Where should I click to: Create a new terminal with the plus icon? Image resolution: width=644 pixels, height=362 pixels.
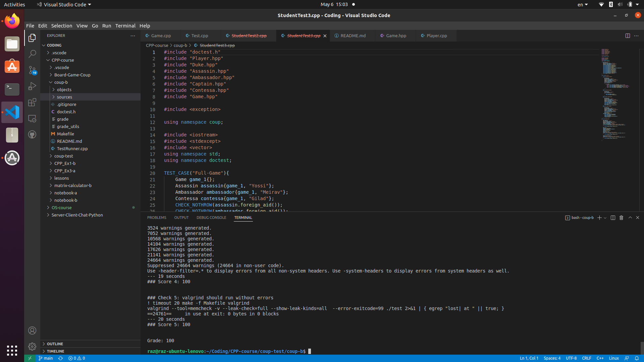pos(600,218)
